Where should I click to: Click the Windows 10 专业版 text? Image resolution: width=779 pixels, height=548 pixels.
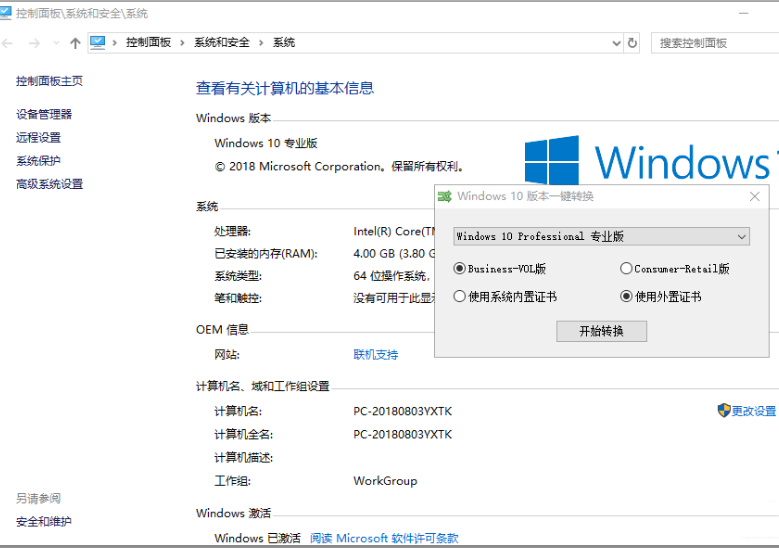[x=266, y=143]
